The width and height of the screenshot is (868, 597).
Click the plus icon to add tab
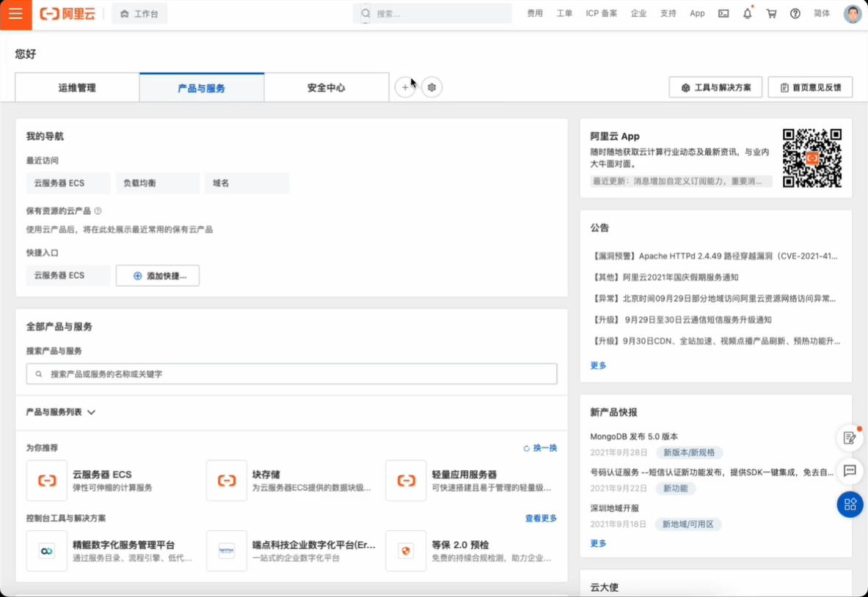pyautogui.click(x=405, y=87)
